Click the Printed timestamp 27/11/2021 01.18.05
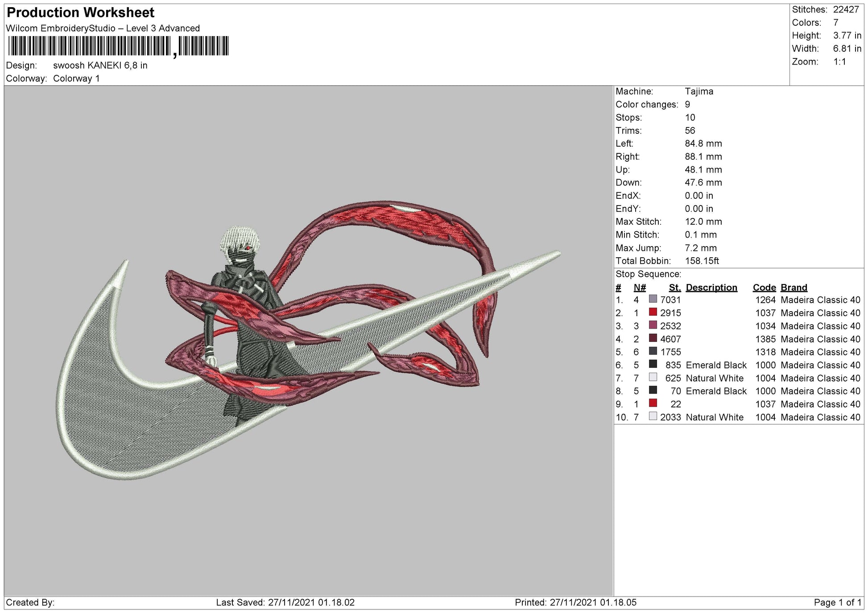This screenshot has width=868, height=613. pos(593,603)
